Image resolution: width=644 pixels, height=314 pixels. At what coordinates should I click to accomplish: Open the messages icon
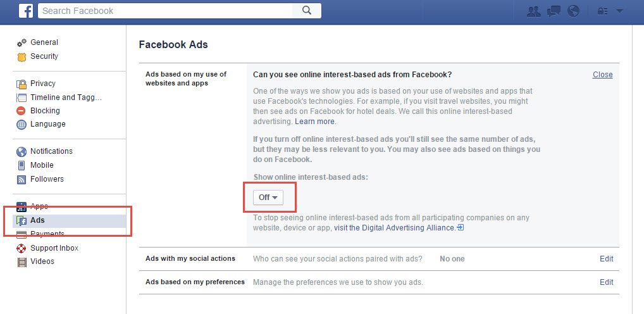554,11
